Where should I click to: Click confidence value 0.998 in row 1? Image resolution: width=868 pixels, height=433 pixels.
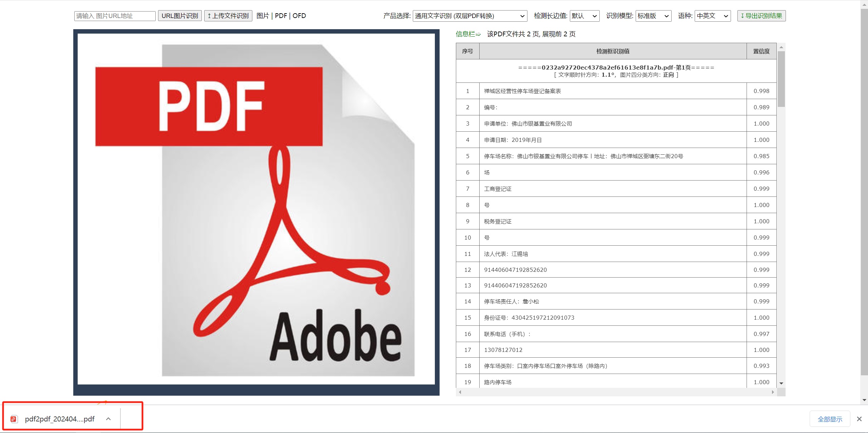click(x=761, y=91)
